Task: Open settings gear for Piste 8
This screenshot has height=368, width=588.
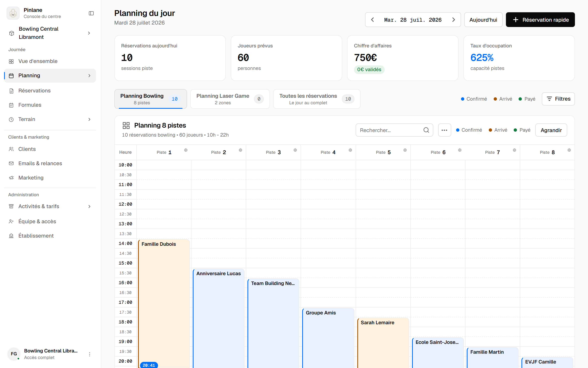Action: click(x=569, y=150)
